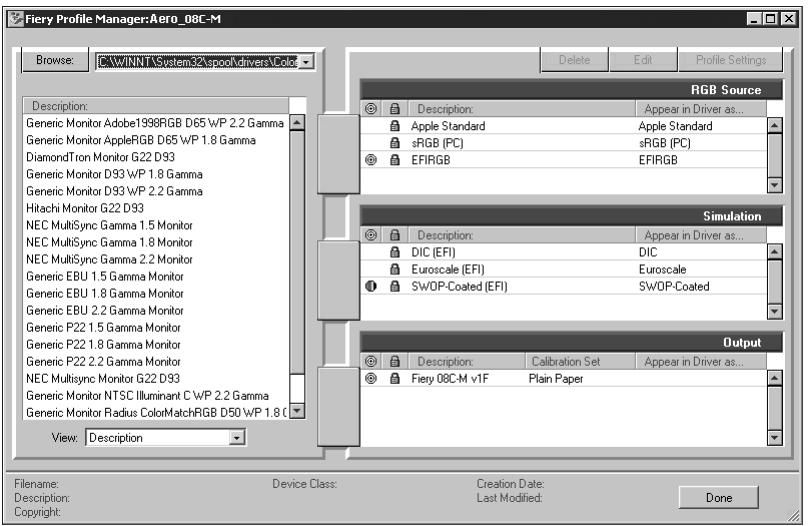
Task: Click lock icon beside EFIRGB
Action: click(395, 160)
